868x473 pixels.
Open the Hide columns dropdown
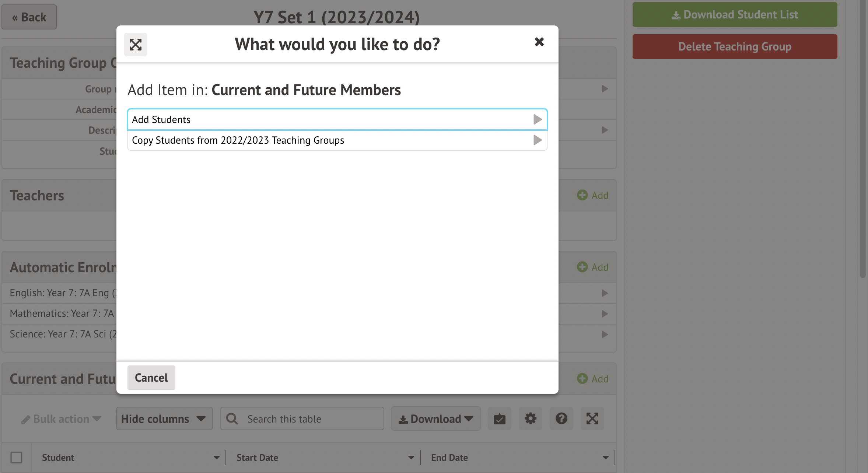(164, 419)
